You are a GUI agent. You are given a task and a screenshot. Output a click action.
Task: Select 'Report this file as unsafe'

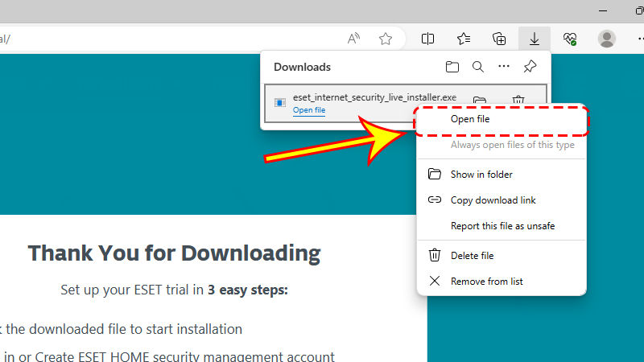tap(502, 226)
